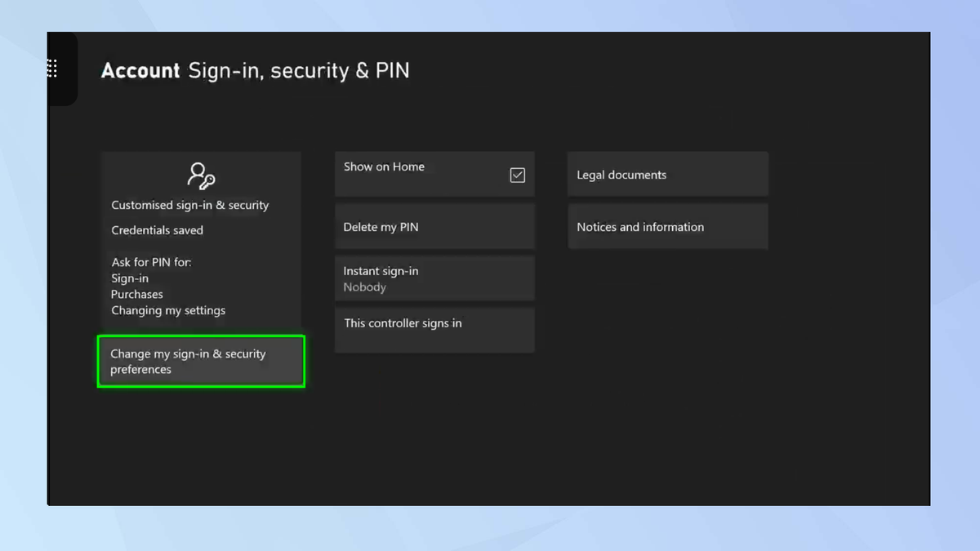Screen dimensions: 980x551
Task: Click the key symbol in the account icon
Action: pyautogui.click(x=208, y=181)
